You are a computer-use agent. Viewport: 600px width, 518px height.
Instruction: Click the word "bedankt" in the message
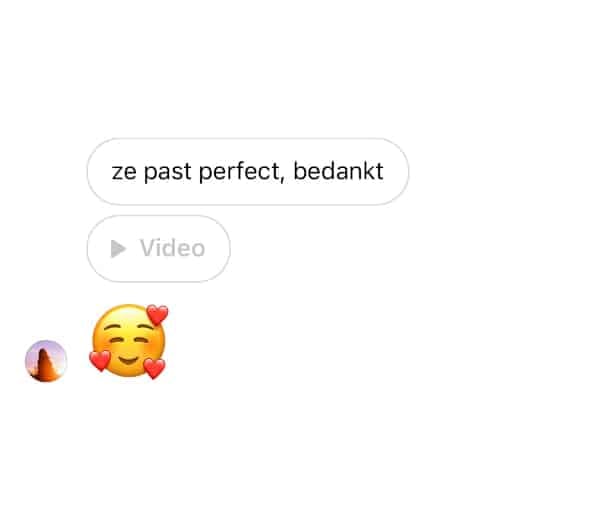[338, 171]
